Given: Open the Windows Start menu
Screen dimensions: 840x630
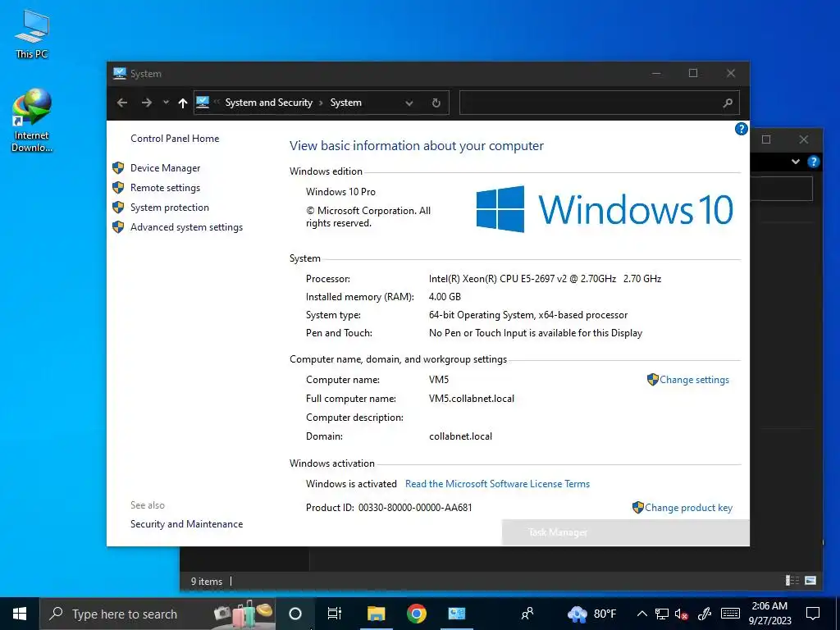Looking at the screenshot, I should click(x=20, y=614).
